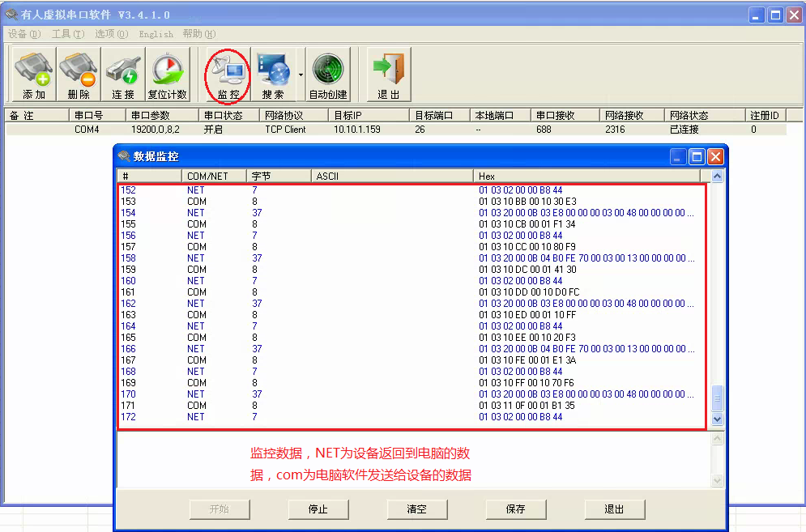Screen dimensions: 806x532
Task: Click hex value 01 03 10 FE 00 01 E1 3A
Action: coord(527,360)
